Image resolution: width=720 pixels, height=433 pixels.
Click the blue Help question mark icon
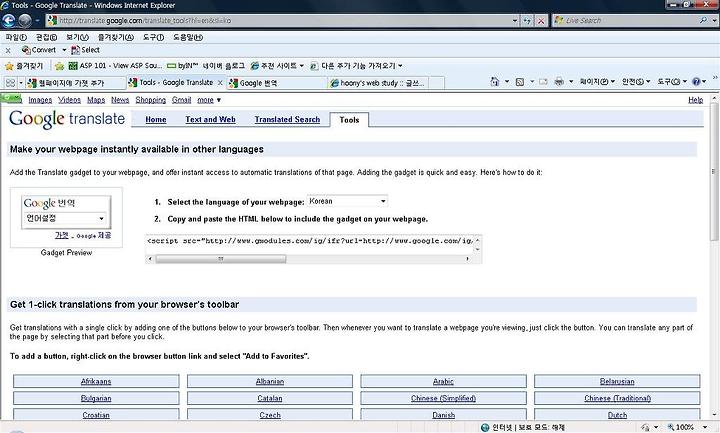coord(696,82)
